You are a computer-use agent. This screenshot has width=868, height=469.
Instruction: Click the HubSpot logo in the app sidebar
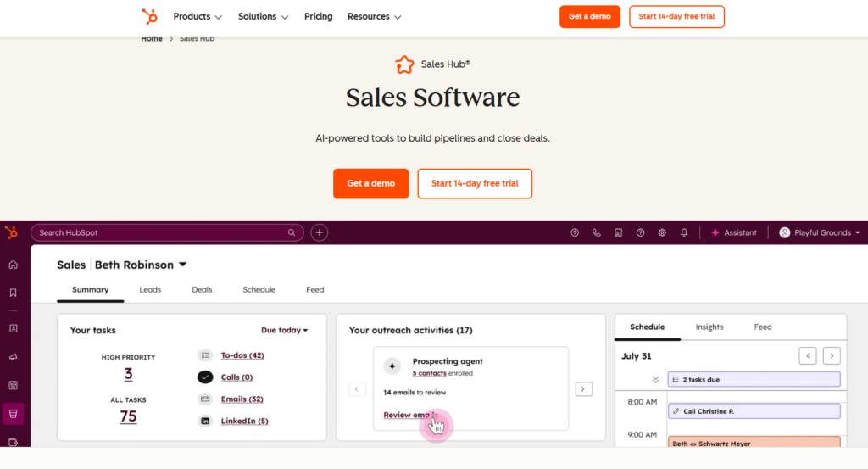[11, 232]
